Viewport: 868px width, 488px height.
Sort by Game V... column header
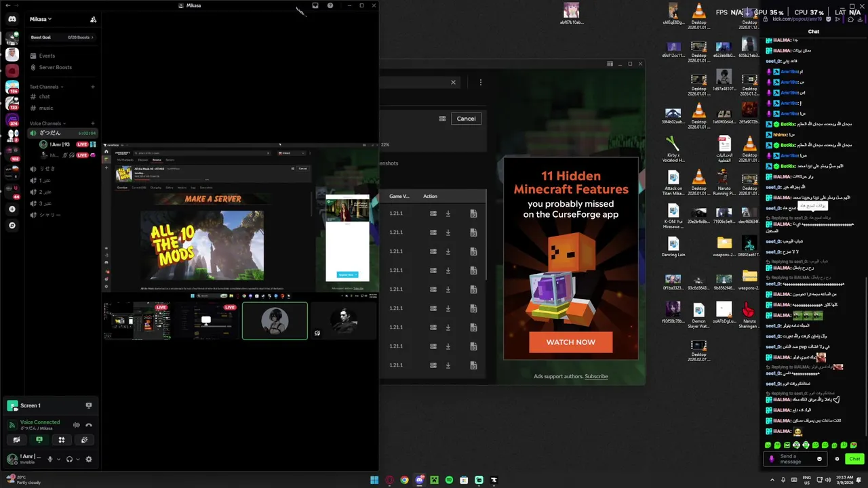pyautogui.click(x=399, y=196)
